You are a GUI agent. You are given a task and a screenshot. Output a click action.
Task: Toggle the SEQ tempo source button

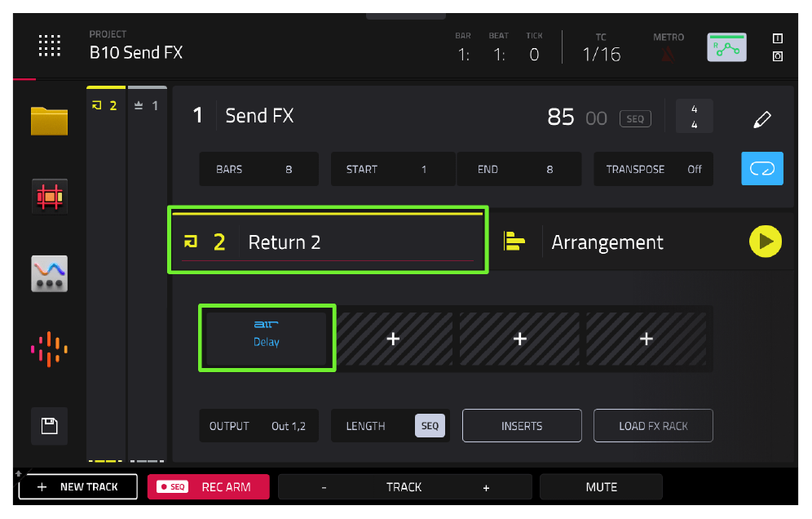pos(635,118)
